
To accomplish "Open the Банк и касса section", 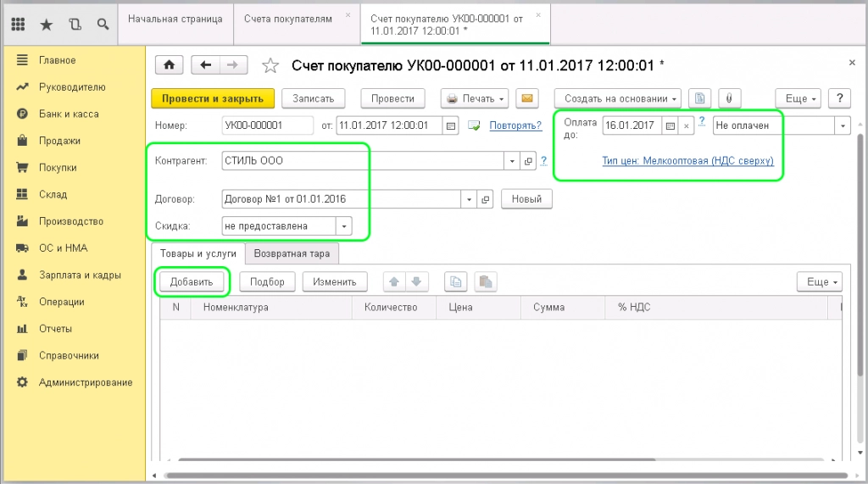I will pyautogui.click(x=69, y=114).
